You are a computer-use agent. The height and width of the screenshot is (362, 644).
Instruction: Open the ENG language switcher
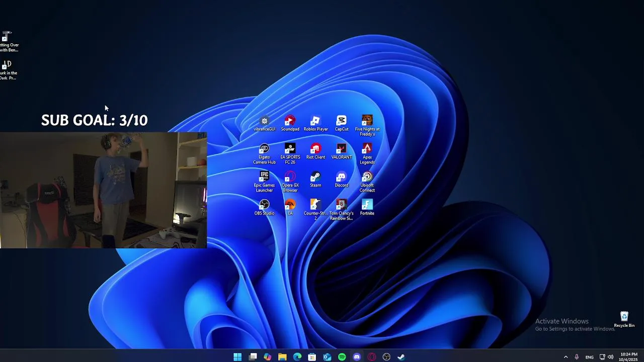point(589,357)
